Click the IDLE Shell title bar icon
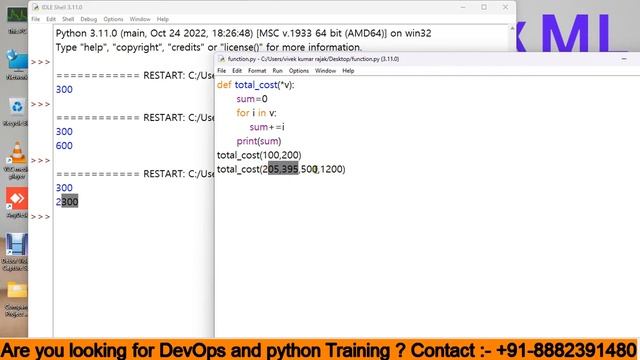 coord(36,7)
